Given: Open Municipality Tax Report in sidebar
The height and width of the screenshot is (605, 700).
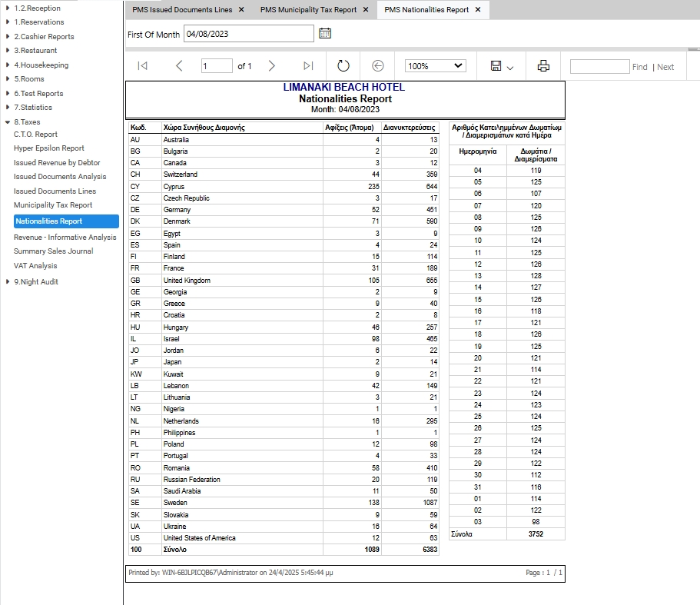Looking at the screenshot, I should 53,205.
